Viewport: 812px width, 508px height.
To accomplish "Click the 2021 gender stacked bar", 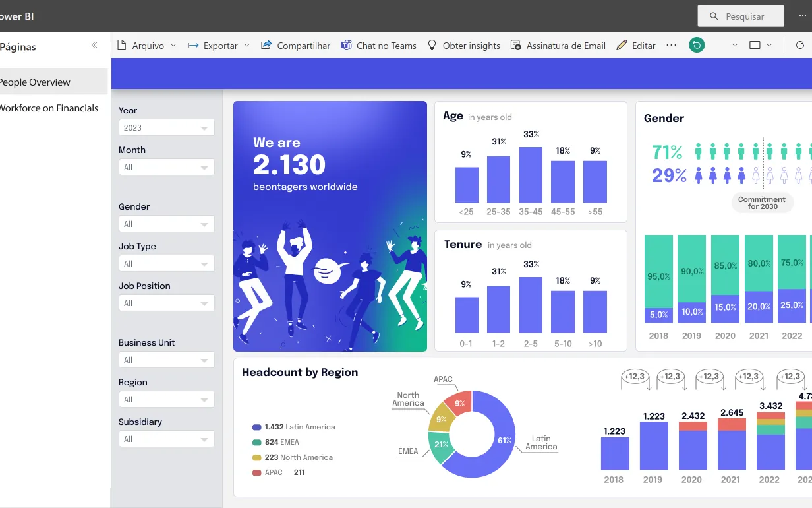I will [x=759, y=278].
